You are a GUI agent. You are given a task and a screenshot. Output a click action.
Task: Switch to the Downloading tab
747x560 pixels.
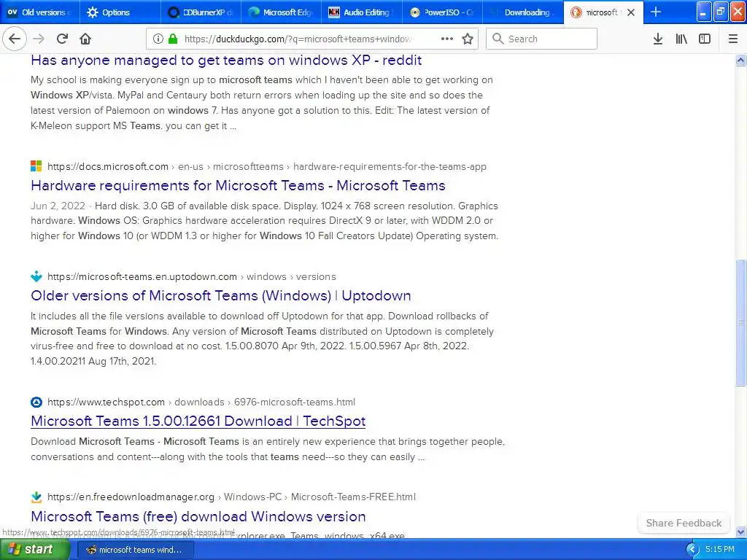click(522, 12)
